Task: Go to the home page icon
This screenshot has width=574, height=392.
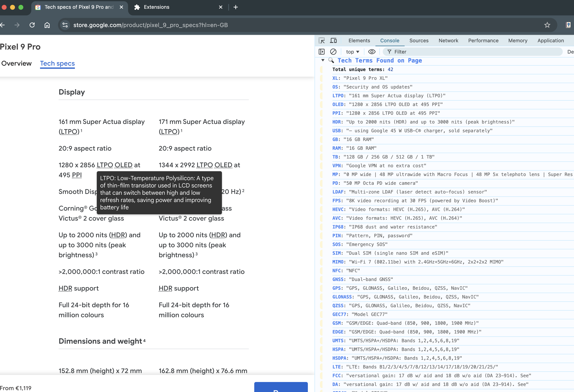Action: (x=47, y=25)
